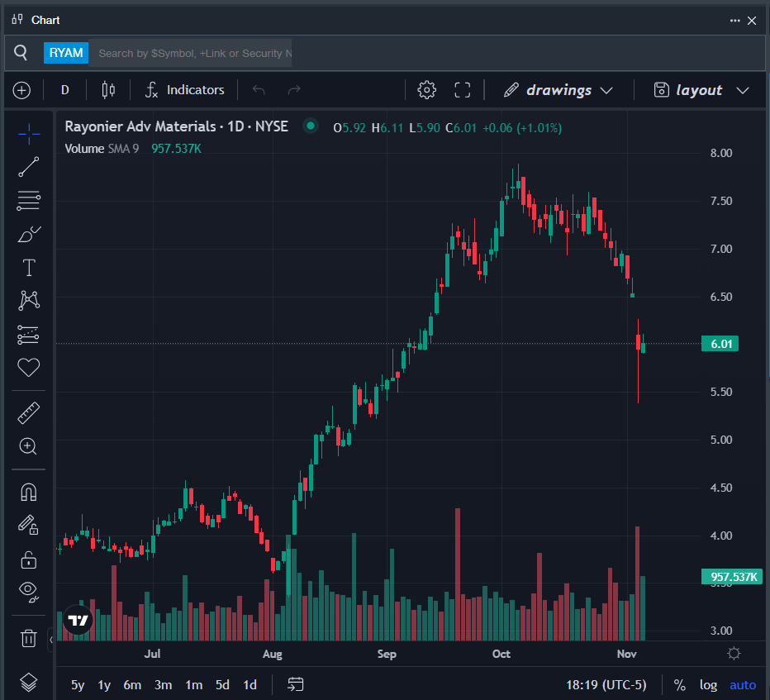Select the 5y time range
770x700 pixels.
pos(78,685)
